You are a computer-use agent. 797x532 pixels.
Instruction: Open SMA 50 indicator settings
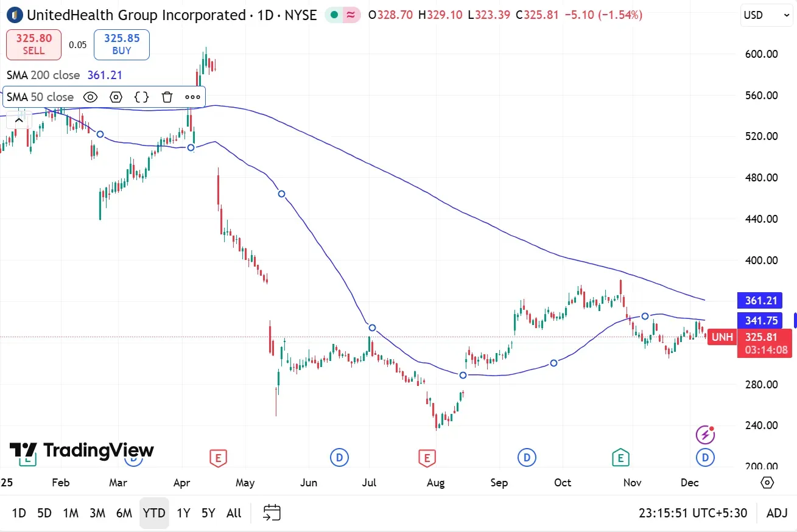tap(116, 97)
